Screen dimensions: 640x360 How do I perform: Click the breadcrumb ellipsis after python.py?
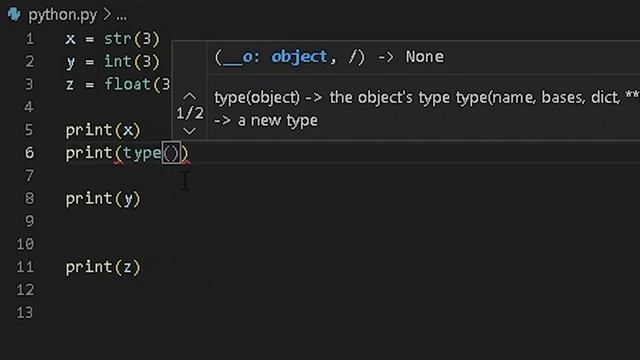click(x=121, y=16)
